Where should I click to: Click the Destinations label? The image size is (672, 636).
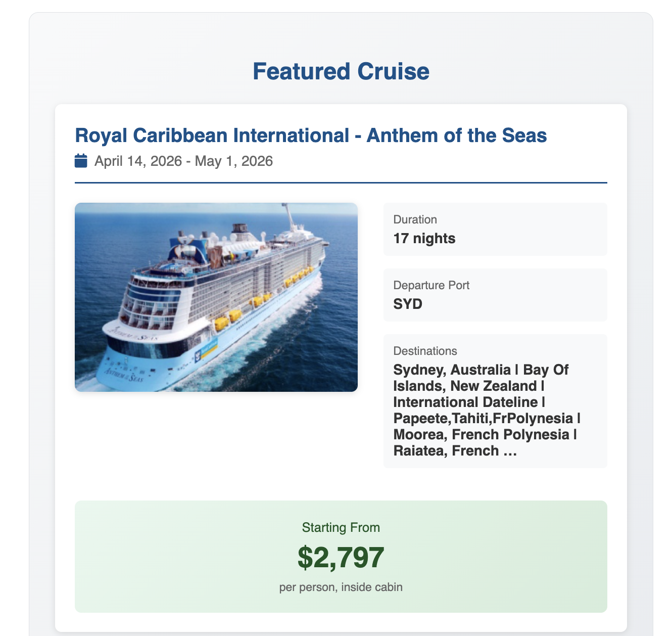(425, 351)
